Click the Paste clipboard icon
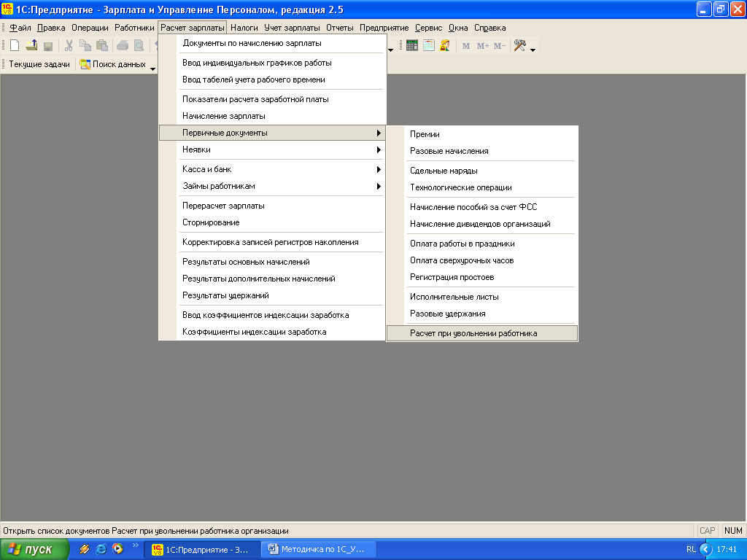The width and height of the screenshot is (747, 560). 101,46
